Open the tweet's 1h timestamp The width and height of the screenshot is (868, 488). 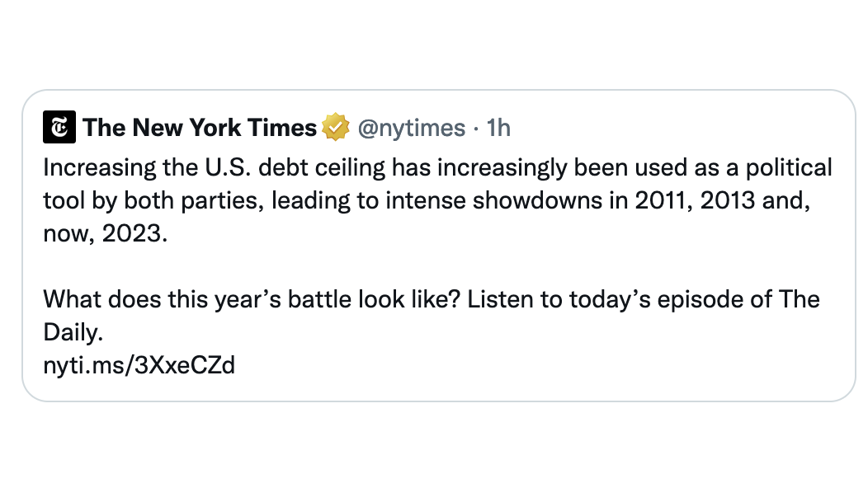coord(498,128)
